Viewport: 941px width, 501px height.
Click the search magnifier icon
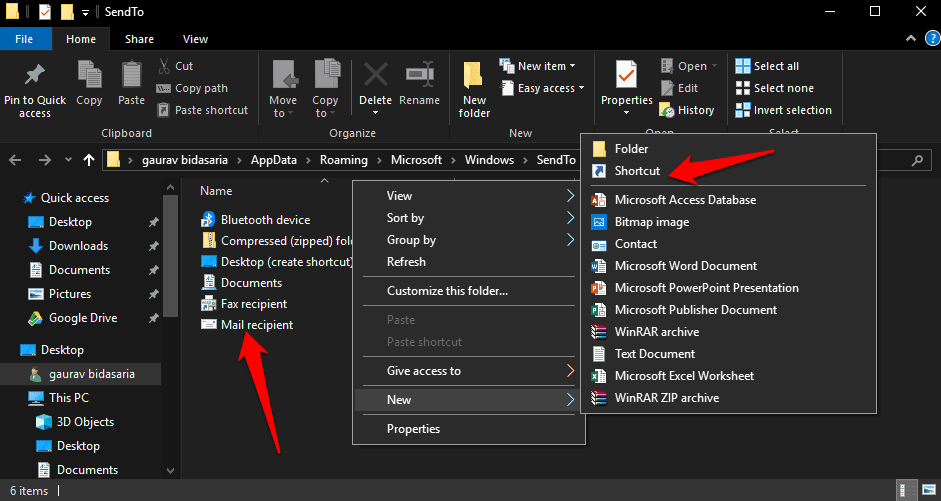coord(917,160)
